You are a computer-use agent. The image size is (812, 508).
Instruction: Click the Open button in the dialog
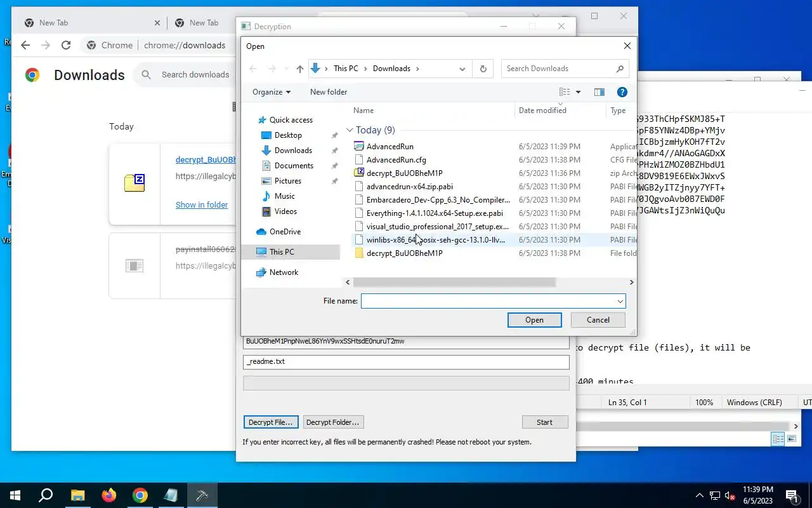point(534,320)
